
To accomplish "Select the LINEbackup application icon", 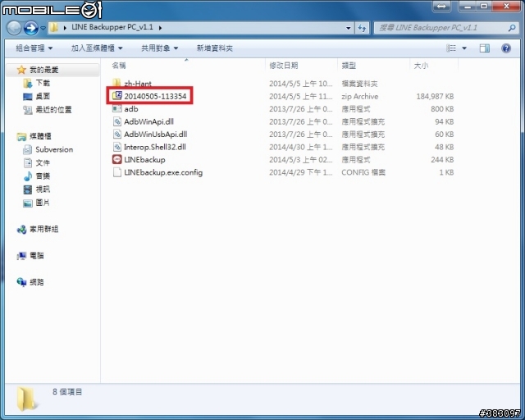I will tap(116, 159).
